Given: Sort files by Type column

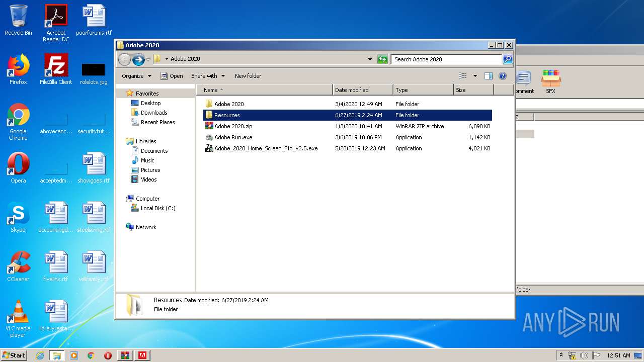Looking at the screenshot, I should point(423,90).
